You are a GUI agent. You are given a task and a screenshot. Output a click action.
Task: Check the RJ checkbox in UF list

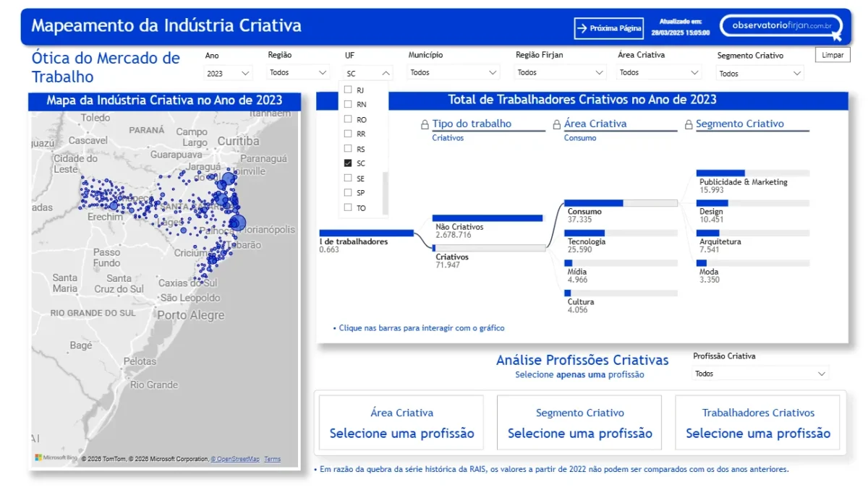coord(348,90)
